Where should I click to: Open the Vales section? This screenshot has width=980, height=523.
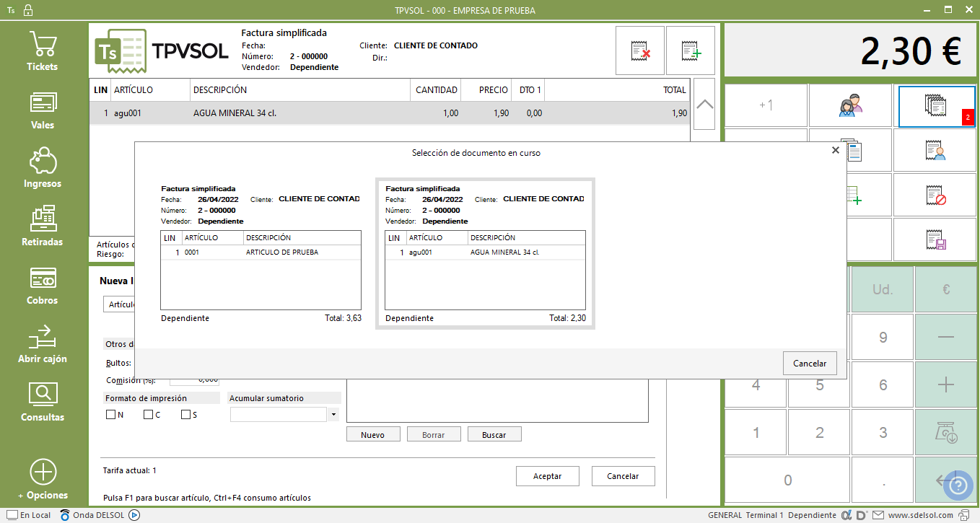pyautogui.click(x=43, y=110)
